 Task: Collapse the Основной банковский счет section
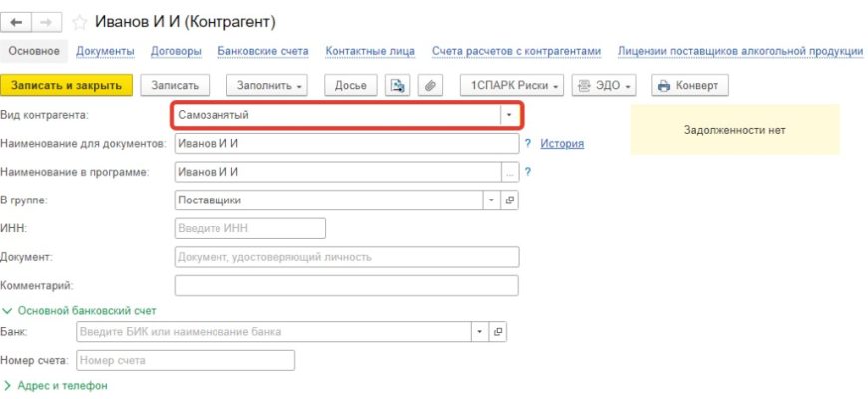(x=80, y=310)
